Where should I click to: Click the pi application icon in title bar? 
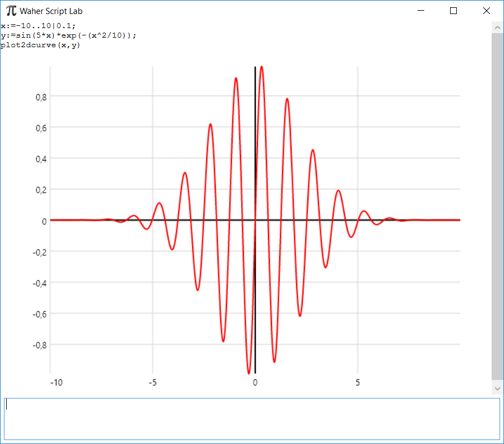coord(11,10)
